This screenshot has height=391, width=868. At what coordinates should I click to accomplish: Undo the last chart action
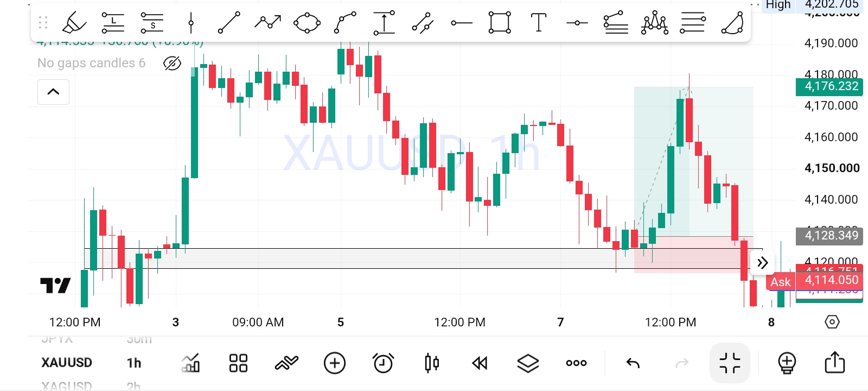[633, 363]
